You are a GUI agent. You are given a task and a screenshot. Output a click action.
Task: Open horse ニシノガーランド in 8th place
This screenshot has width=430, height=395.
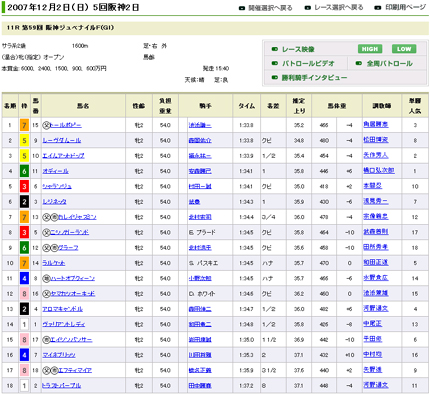[x=69, y=233]
